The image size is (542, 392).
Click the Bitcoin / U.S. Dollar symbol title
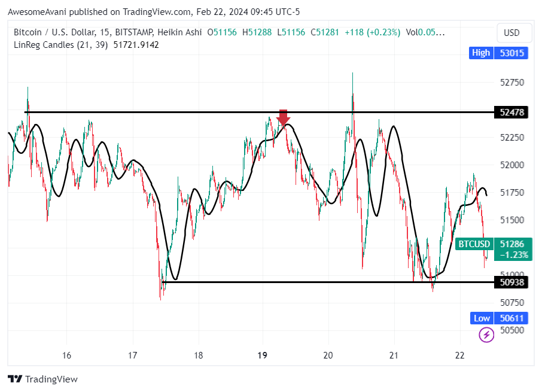54,32
